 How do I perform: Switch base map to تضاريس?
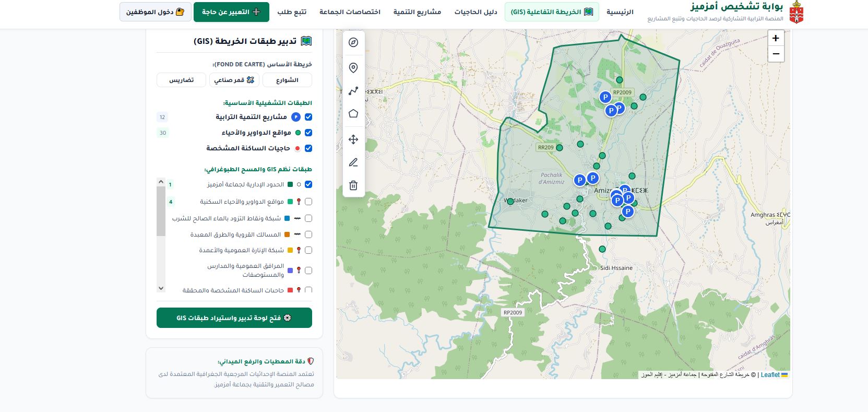(x=181, y=80)
